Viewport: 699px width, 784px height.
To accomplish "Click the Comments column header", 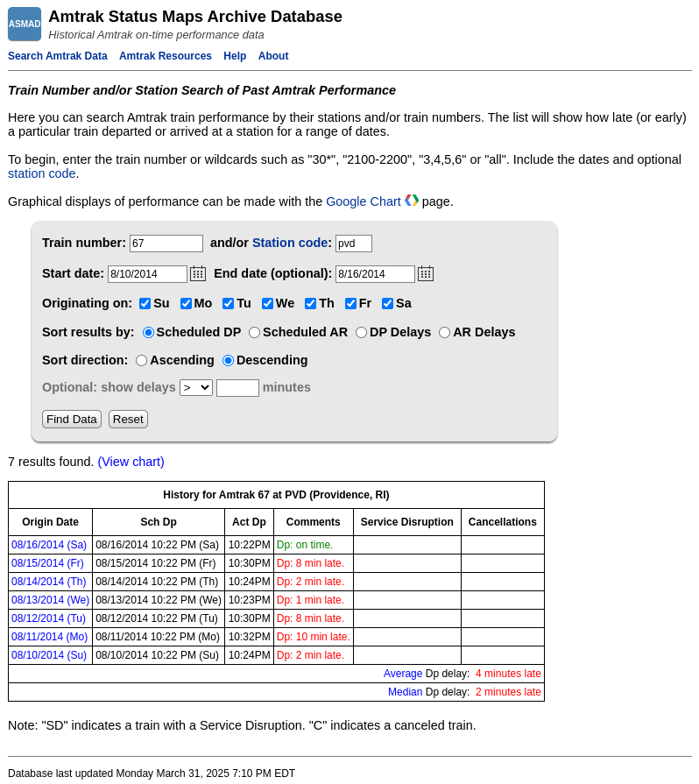I will click(x=313, y=522).
